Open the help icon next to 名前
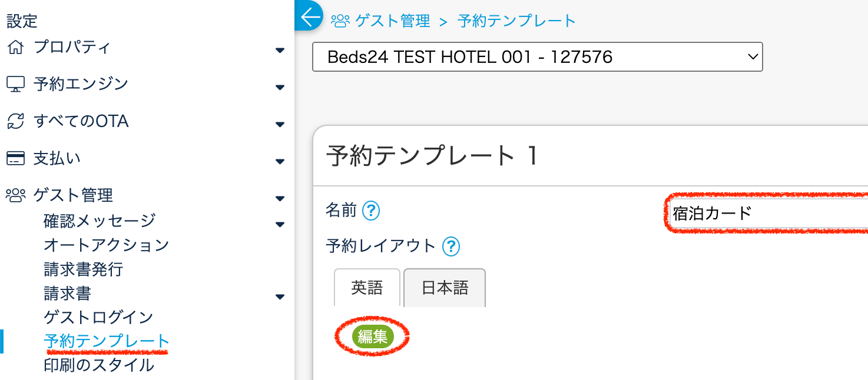868x380 pixels. (371, 210)
